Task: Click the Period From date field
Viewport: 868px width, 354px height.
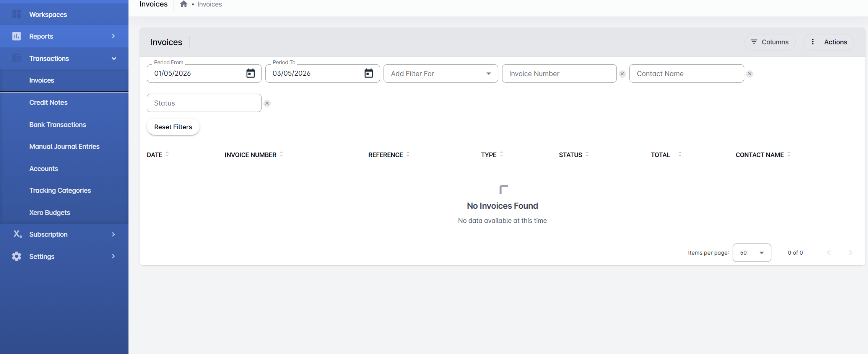Action: [204, 73]
